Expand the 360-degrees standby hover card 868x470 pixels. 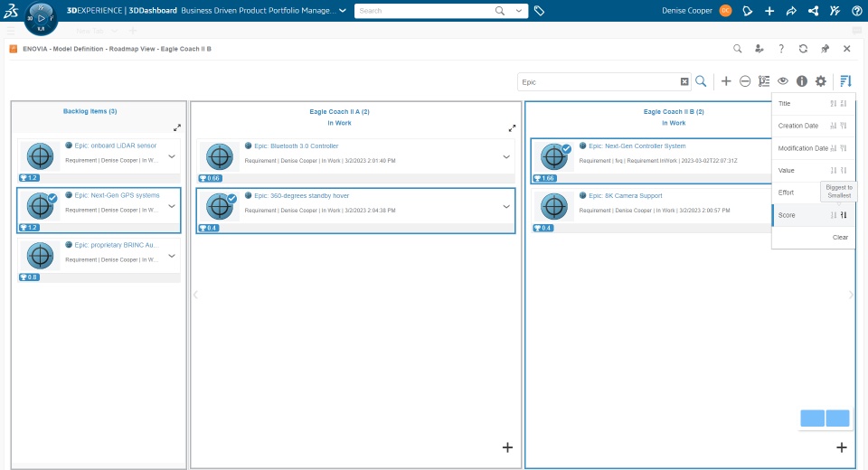coord(506,206)
